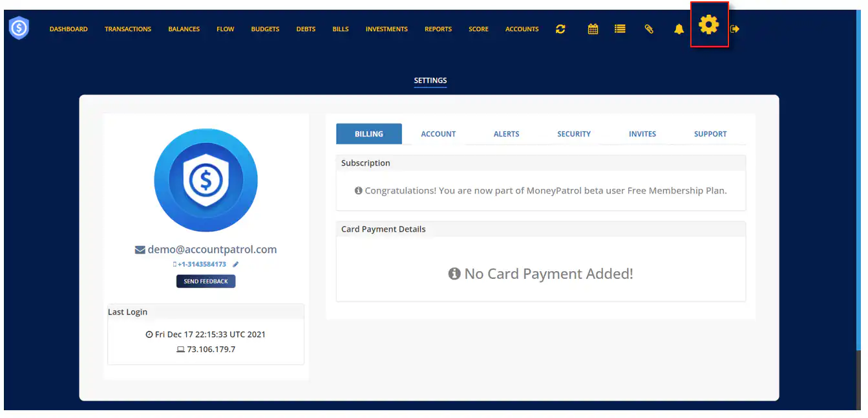Click the paperclip attachments icon
This screenshot has width=868, height=418.
point(649,29)
